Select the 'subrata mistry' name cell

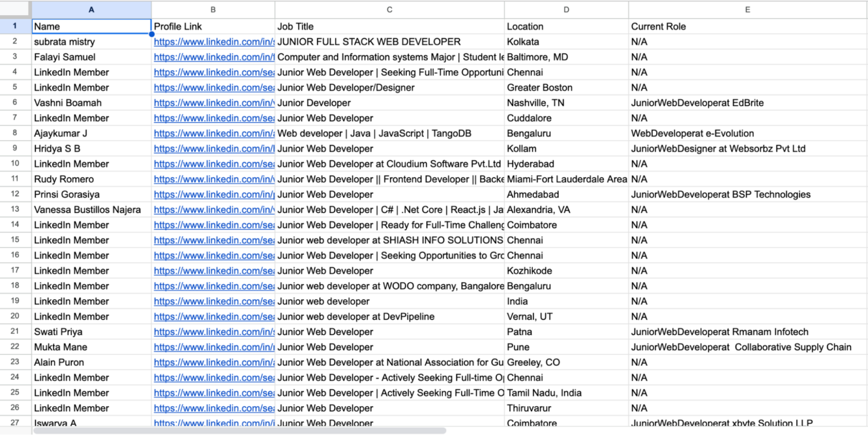point(92,41)
